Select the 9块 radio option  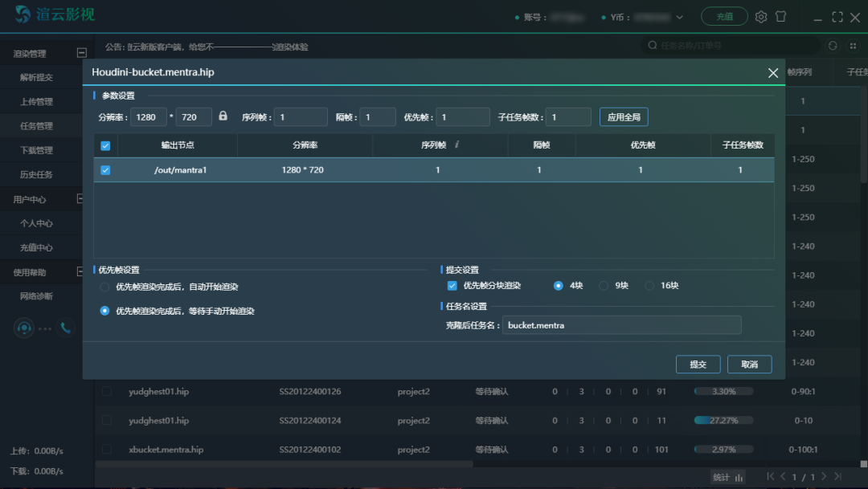point(604,286)
